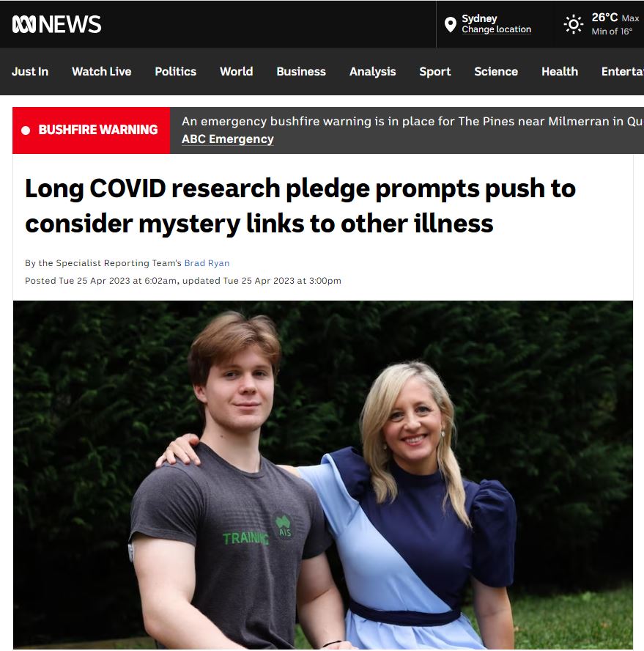Go to the Politics section
The width and height of the screenshot is (644, 651).
(x=176, y=71)
